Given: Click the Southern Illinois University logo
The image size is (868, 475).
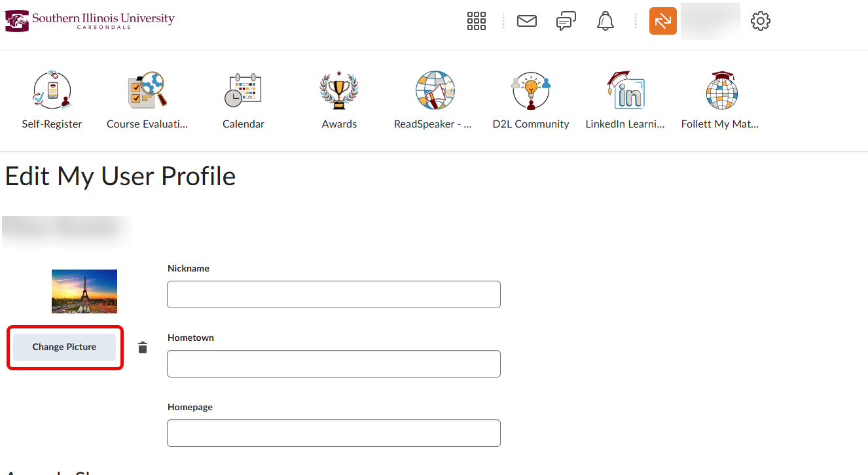Looking at the screenshot, I should pyautogui.click(x=90, y=20).
